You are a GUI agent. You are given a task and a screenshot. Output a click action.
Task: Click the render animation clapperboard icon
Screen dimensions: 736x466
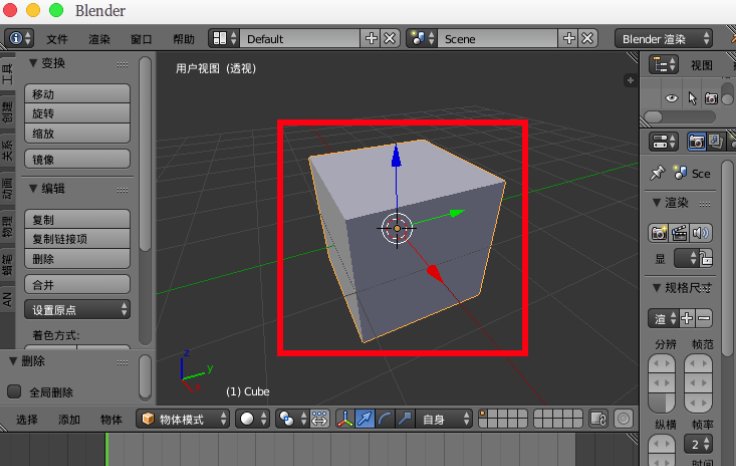click(679, 233)
